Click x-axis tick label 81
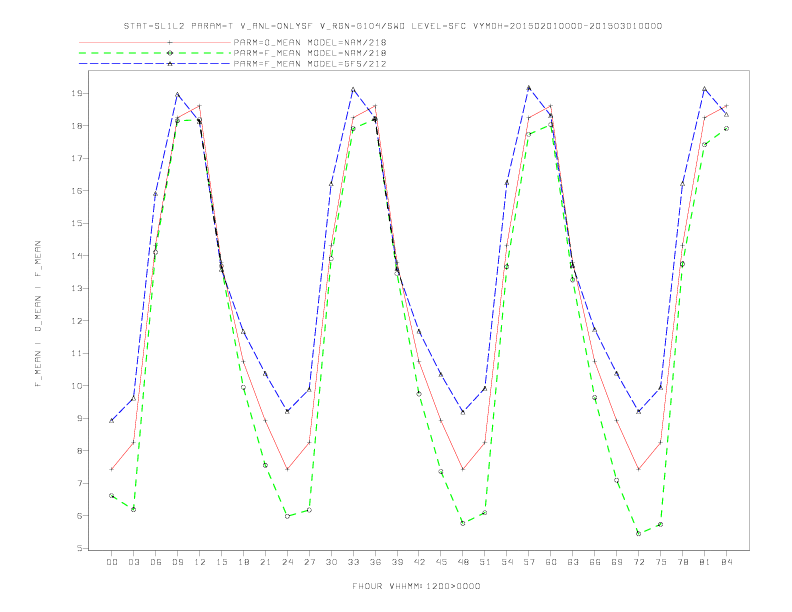Screen dimensions: 792x612 pyautogui.click(x=705, y=562)
